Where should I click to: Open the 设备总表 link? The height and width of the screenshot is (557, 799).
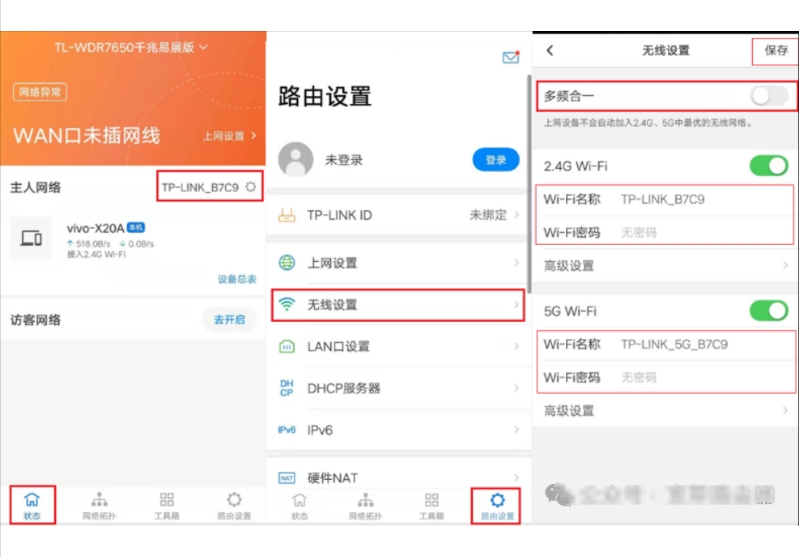click(237, 279)
